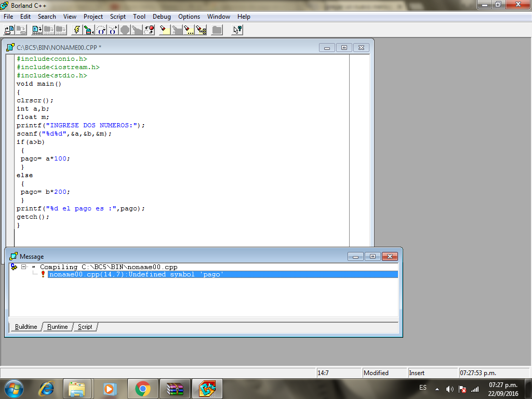This screenshot has width=532, height=399.
Task: Open the Script menu in the menu bar
Action: 118,17
